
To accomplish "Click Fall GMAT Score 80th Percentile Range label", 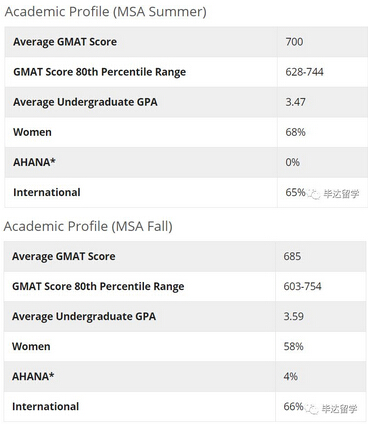I will pyautogui.click(x=98, y=287).
